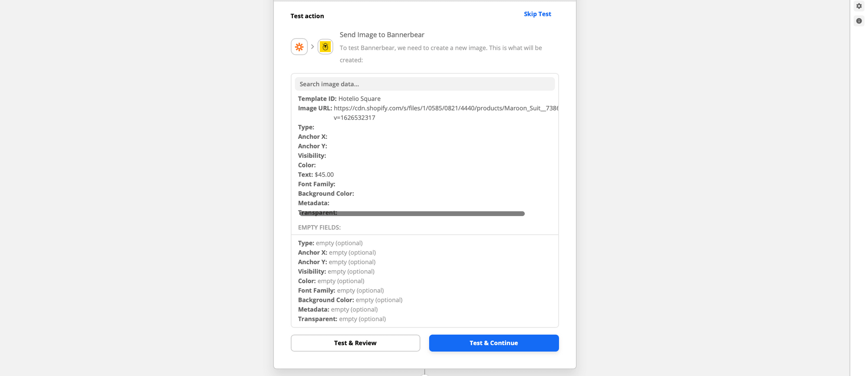The height and width of the screenshot is (376, 868).
Task: Click the 'Anchor Y: empty (optional)' row
Action: (x=337, y=262)
